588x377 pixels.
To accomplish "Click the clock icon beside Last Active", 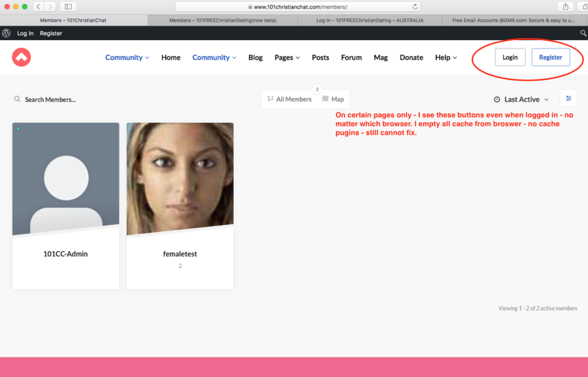I will pyautogui.click(x=497, y=99).
